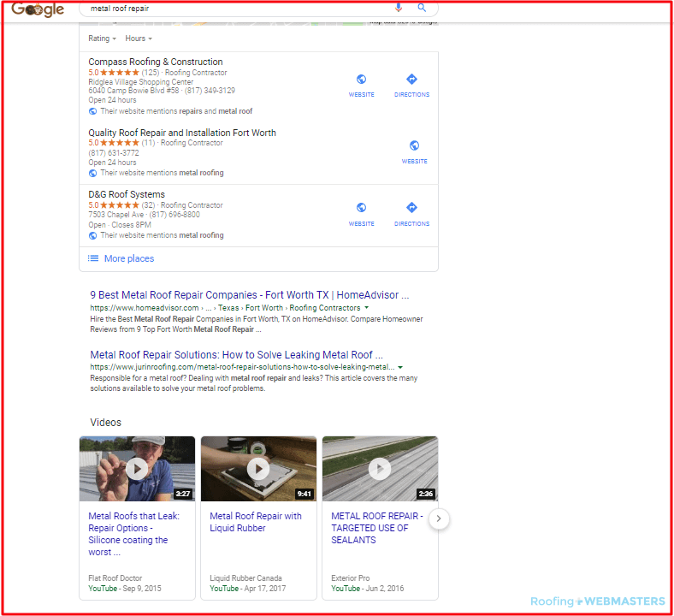Click the phone number (817) 631-3772
This screenshot has height=616, width=674.
click(114, 153)
